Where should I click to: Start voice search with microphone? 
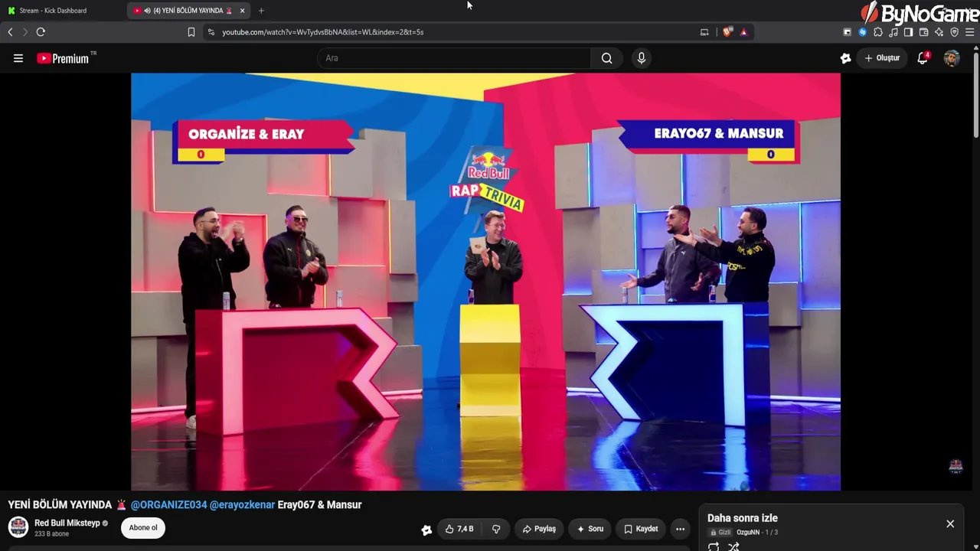tap(642, 58)
